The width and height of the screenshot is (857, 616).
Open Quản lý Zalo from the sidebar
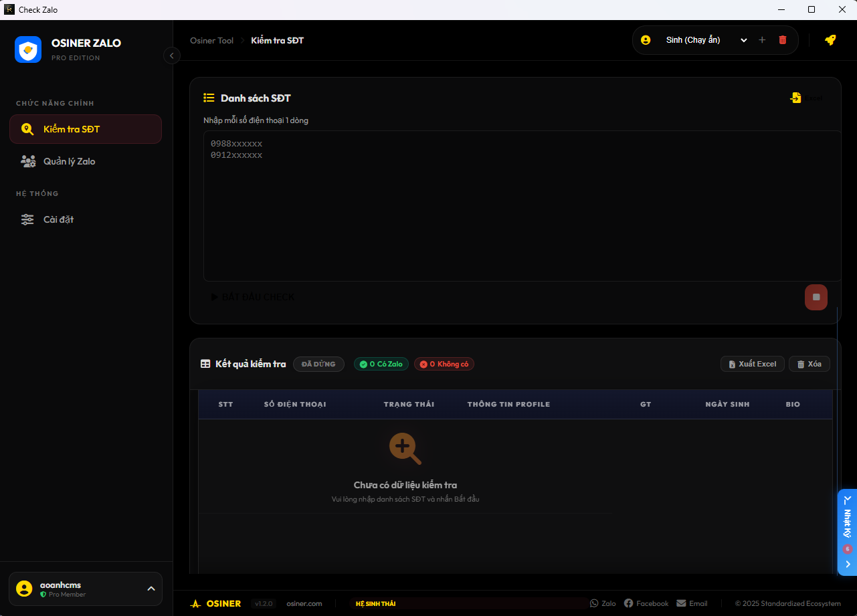click(x=69, y=161)
